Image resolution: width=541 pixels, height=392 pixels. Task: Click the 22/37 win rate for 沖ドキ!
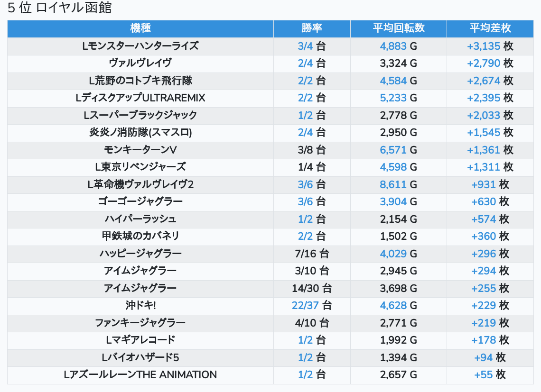(x=305, y=305)
